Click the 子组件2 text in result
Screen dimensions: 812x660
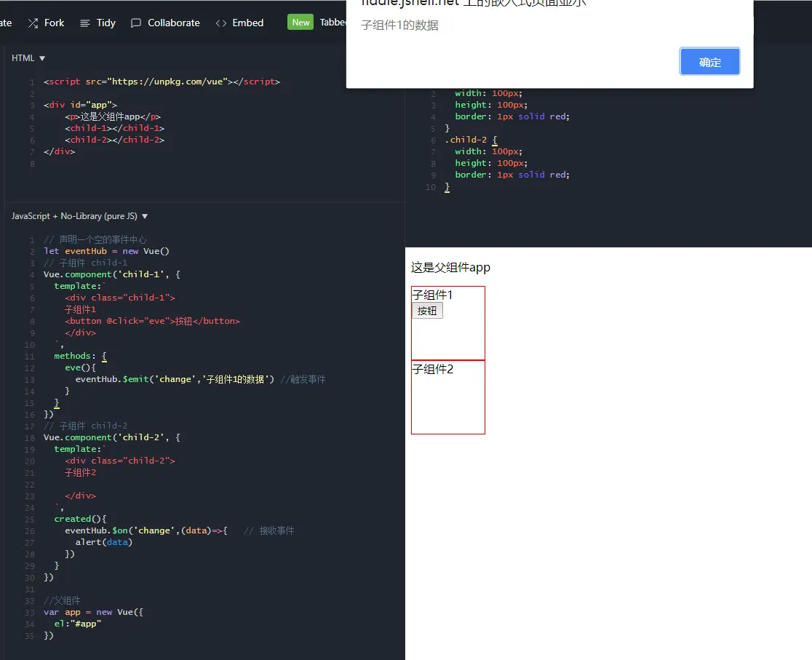coord(433,369)
